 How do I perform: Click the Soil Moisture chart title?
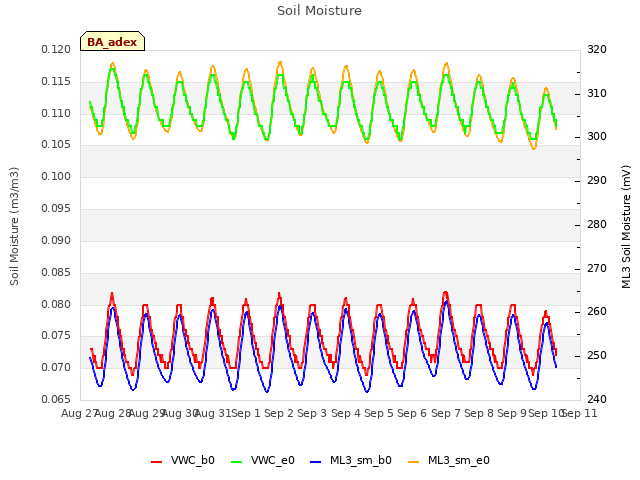(x=319, y=11)
